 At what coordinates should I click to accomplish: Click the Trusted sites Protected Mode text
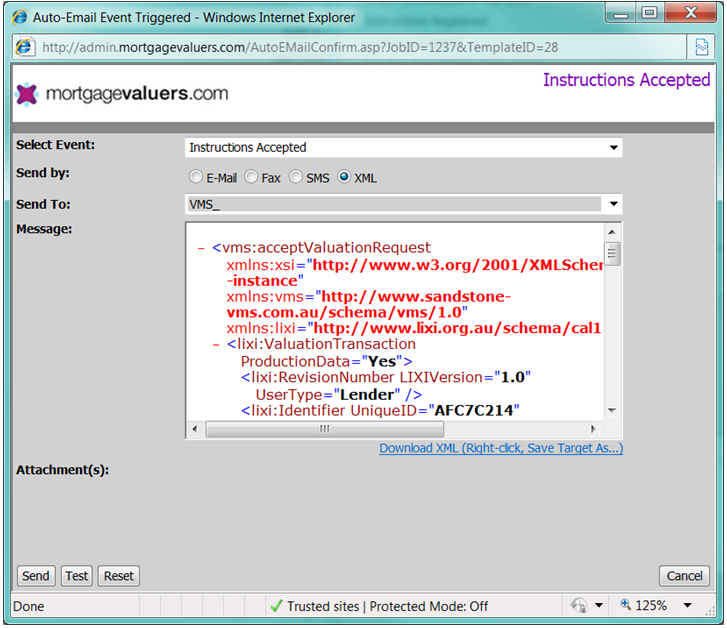pos(387,606)
